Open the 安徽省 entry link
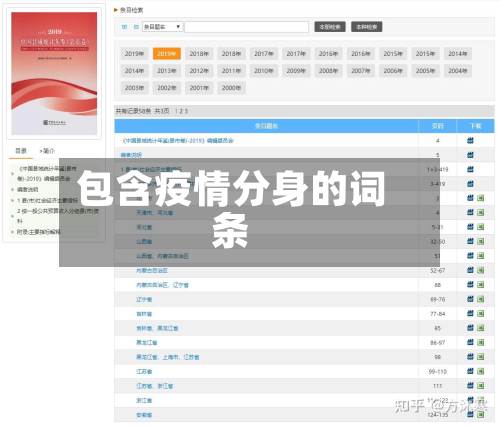The image size is (500, 426). (144, 415)
